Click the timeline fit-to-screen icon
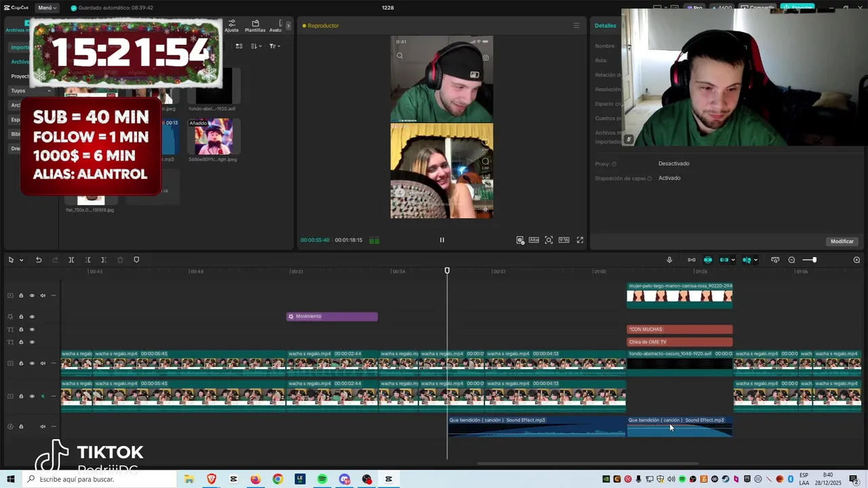868x488 pixels. pyautogui.click(x=775, y=260)
